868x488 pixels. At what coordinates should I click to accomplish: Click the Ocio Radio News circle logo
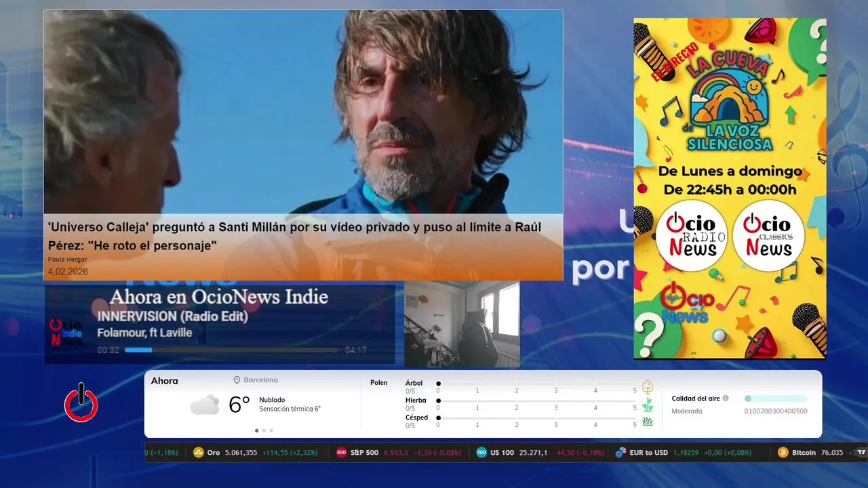tap(691, 237)
